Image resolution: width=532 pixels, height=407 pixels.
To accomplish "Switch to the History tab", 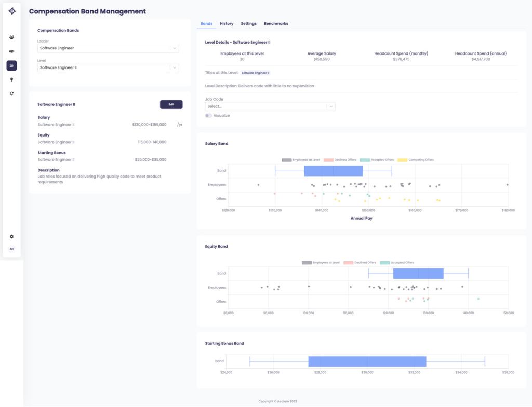I will 227,23.
